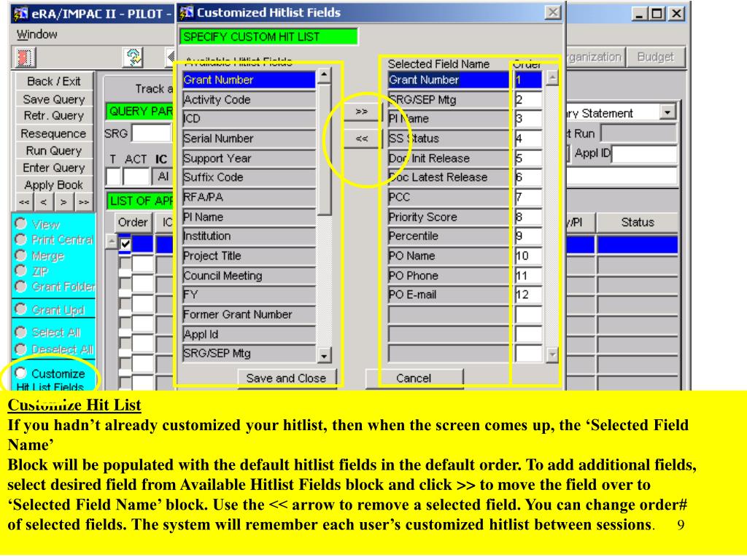This screenshot has height=560, width=747.
Task: Select Project Title in available fields
Action: click(x=249, y=256)
